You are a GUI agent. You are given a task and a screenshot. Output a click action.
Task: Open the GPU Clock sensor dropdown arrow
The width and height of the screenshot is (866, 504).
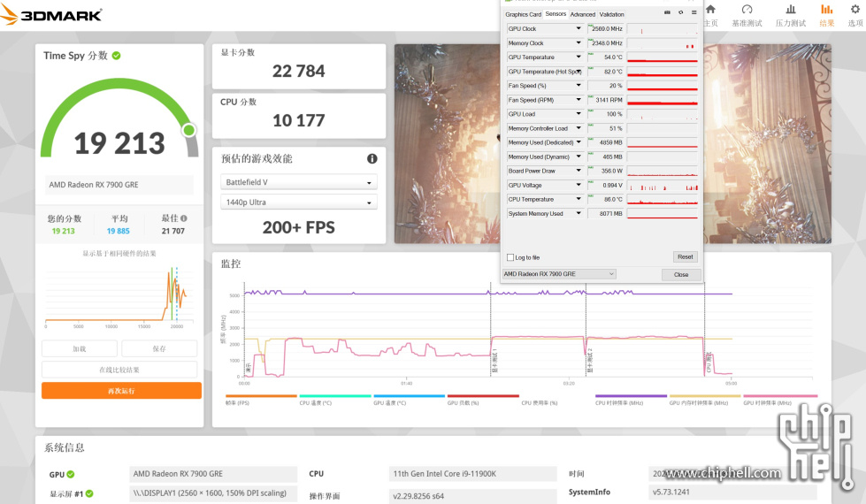pos(579,28)
